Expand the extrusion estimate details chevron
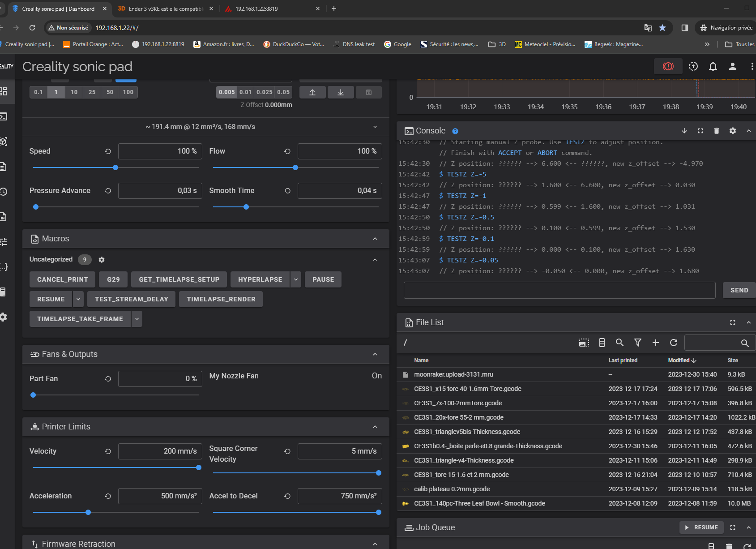 tap(375, 127)
